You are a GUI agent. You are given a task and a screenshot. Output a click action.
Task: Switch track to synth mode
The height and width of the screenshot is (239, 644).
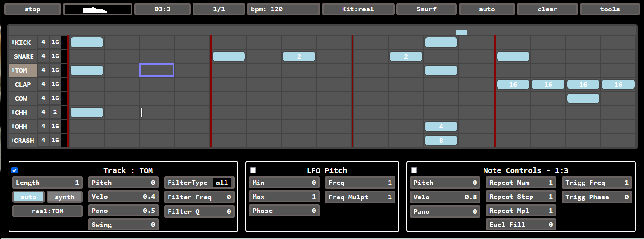pyautogui.click(x=65, y=197)
